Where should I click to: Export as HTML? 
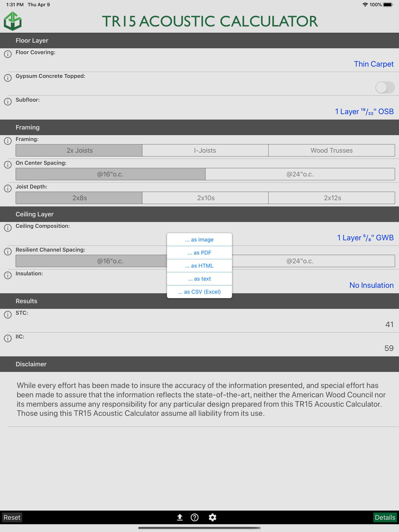point(199,266)
